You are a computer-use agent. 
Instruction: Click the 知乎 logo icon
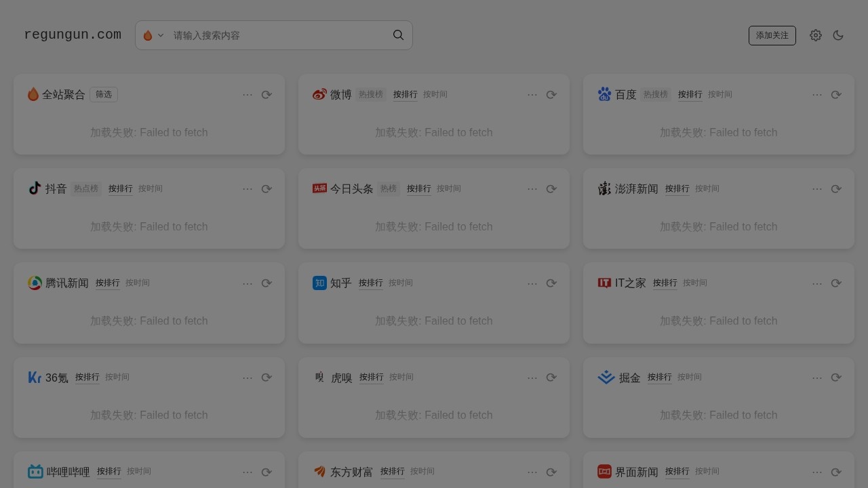point(319,283)
